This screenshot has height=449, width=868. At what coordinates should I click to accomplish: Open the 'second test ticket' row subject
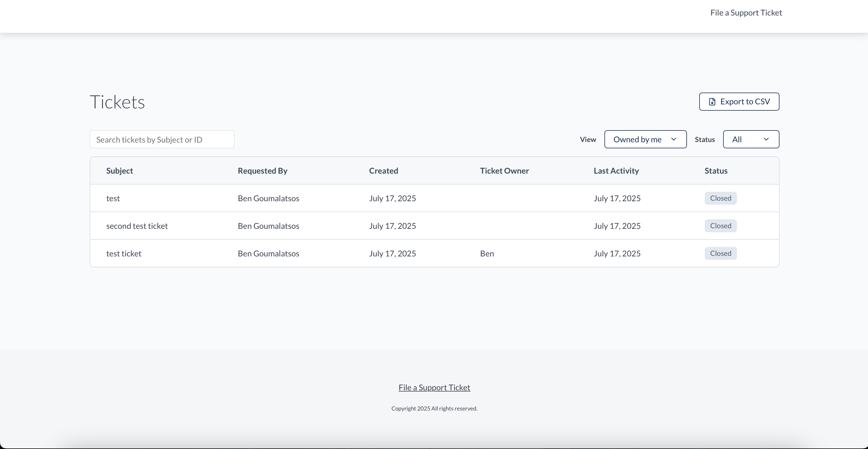pyautogui.click(x=137, y=226)
